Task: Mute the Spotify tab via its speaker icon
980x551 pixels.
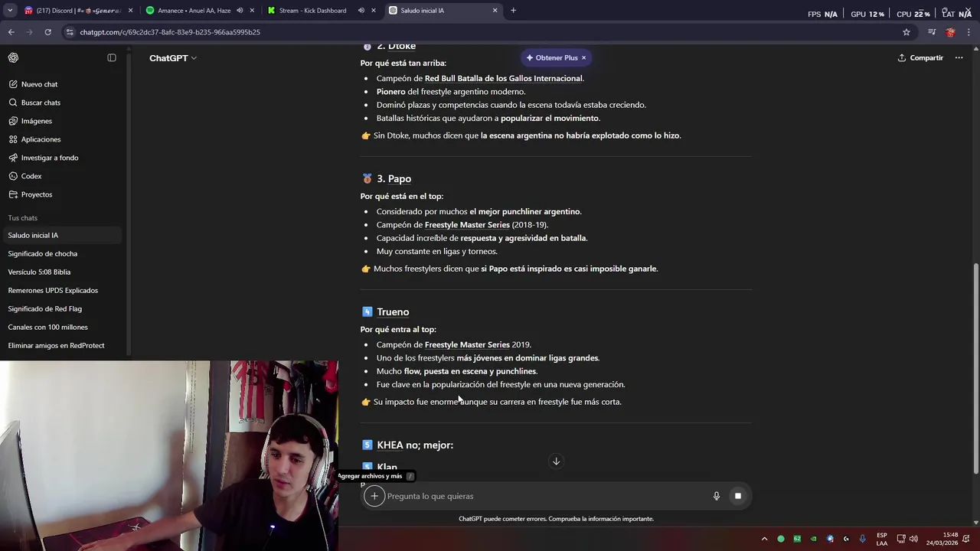Action: click(240, 11)
